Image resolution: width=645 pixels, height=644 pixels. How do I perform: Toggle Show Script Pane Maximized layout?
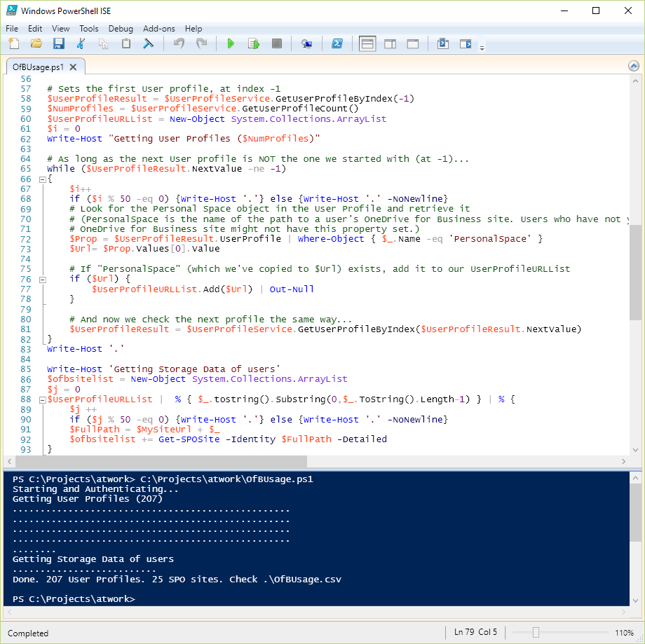coord(413,43)
